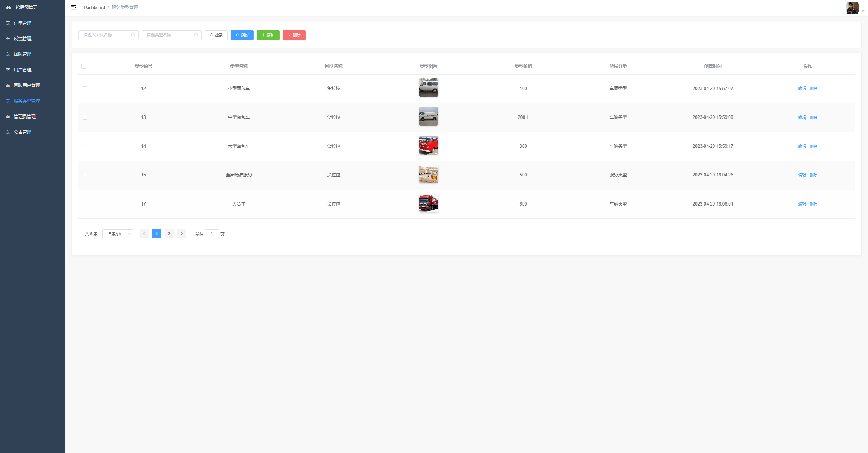Click the red bus thumbnail image
This screenshot has height=453, width=868.
(428, 145)
